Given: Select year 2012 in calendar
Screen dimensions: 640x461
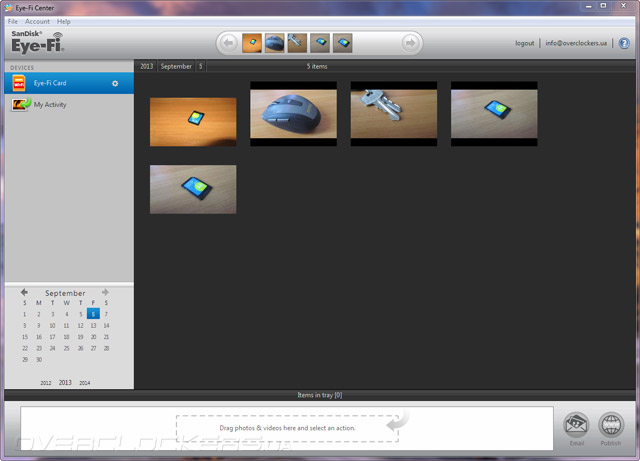Looking at the screenshot, I should (x=46, y=383).
